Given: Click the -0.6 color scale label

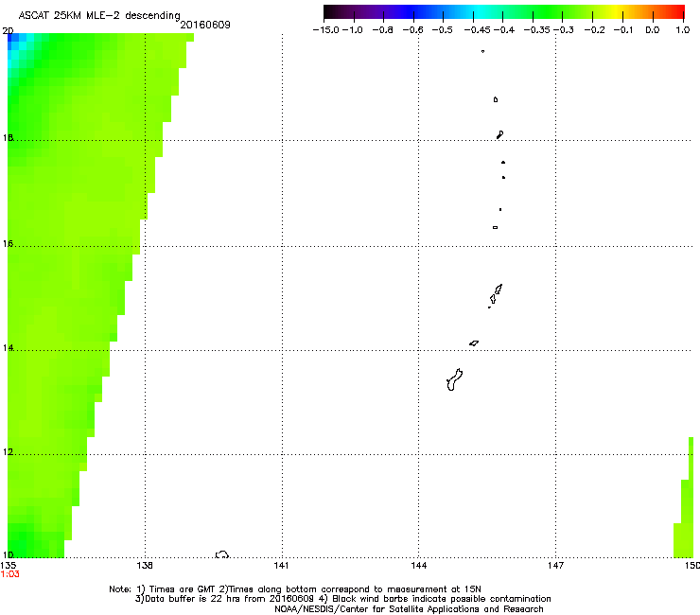Looking at the screenshot, I should tap(412, 30).
